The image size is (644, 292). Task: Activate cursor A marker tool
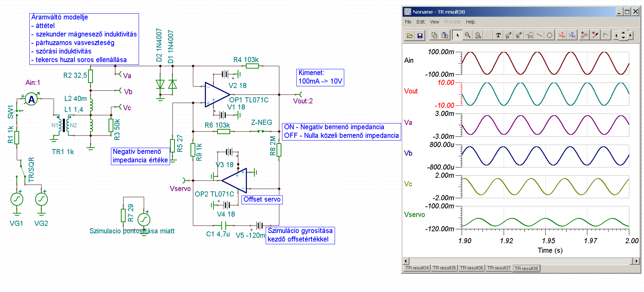[562, 35]
